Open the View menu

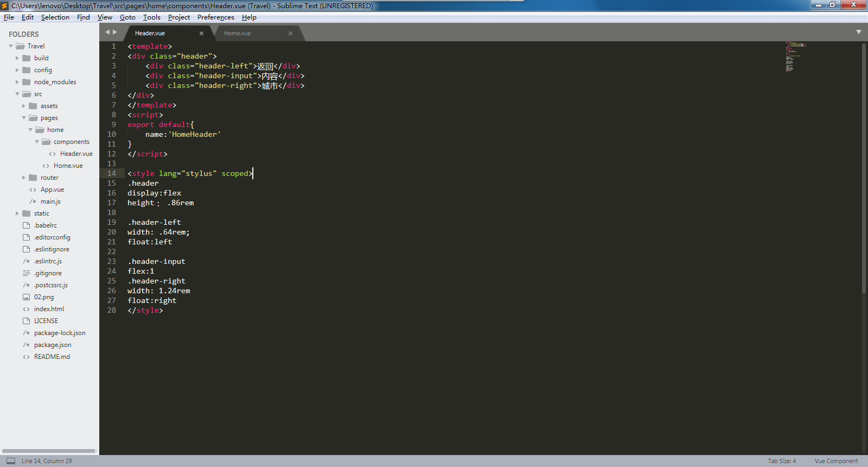click(105, 17)
